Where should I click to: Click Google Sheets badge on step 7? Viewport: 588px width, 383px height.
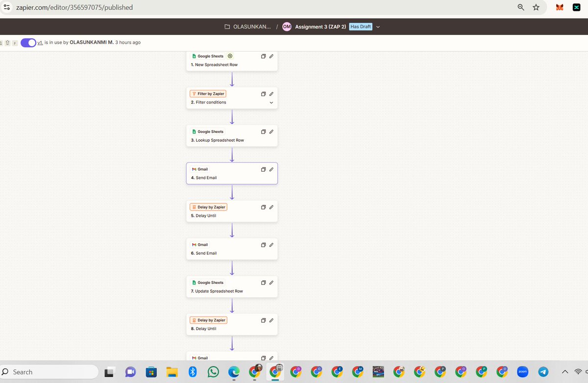[x=208, y=282]
